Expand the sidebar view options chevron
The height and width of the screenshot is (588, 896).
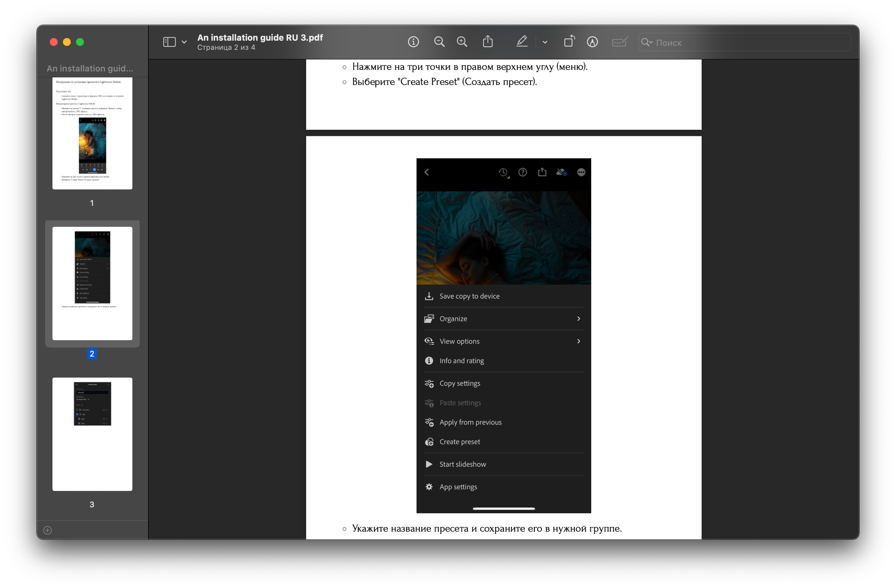184,42
